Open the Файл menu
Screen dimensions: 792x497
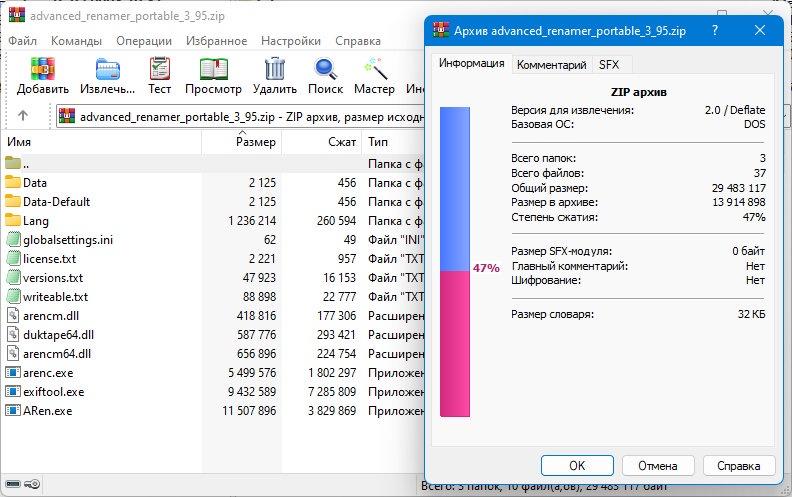(22, 41)
